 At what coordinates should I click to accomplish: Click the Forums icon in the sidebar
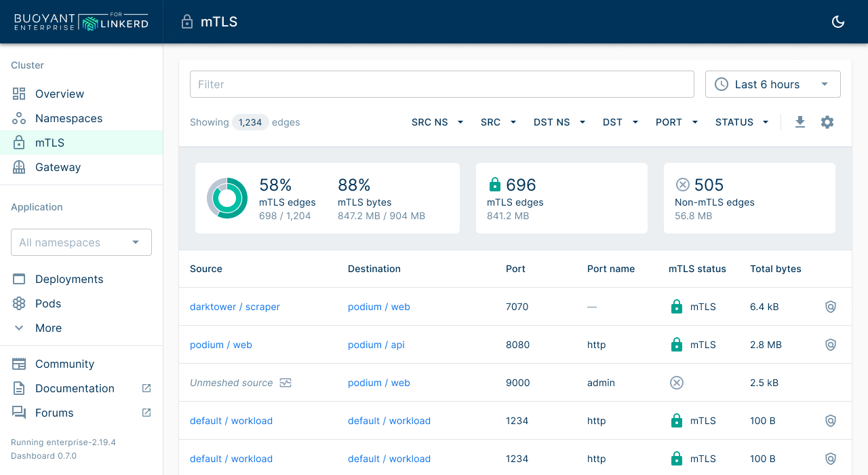(x=19, y=413)
